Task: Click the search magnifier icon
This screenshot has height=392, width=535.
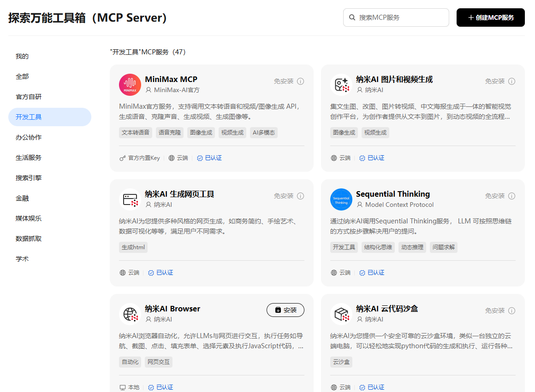Action: (352, 18)
